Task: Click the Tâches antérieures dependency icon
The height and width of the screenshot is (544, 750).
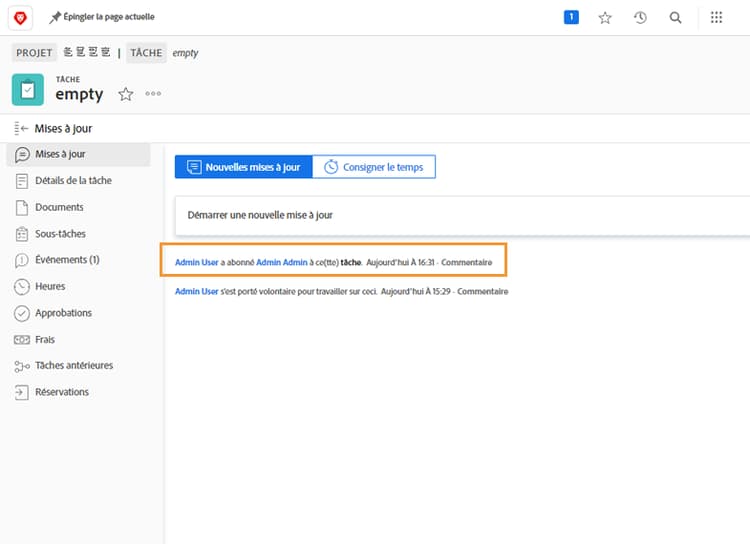Action: coord(22,366)
